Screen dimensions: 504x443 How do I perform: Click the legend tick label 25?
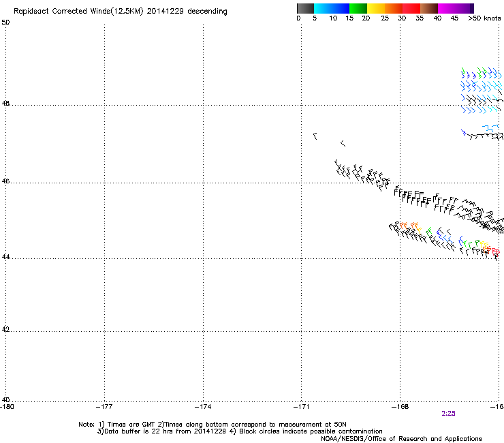pyautogui.click(x=385, y=18)
